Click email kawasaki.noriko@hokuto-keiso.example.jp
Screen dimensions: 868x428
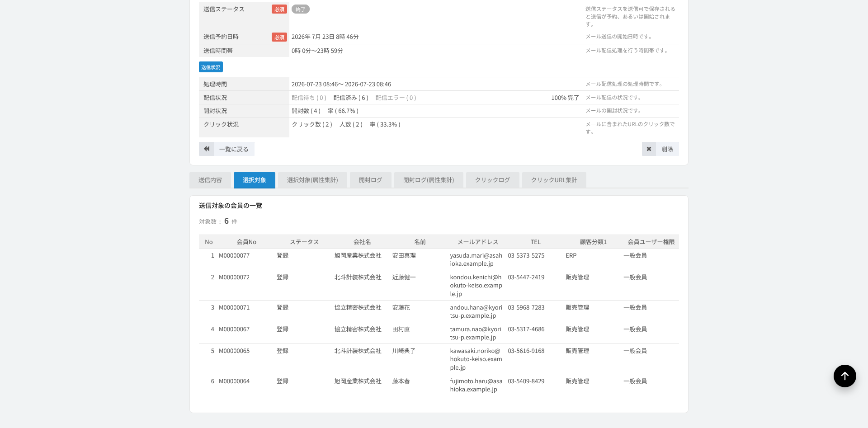point(476,359)
